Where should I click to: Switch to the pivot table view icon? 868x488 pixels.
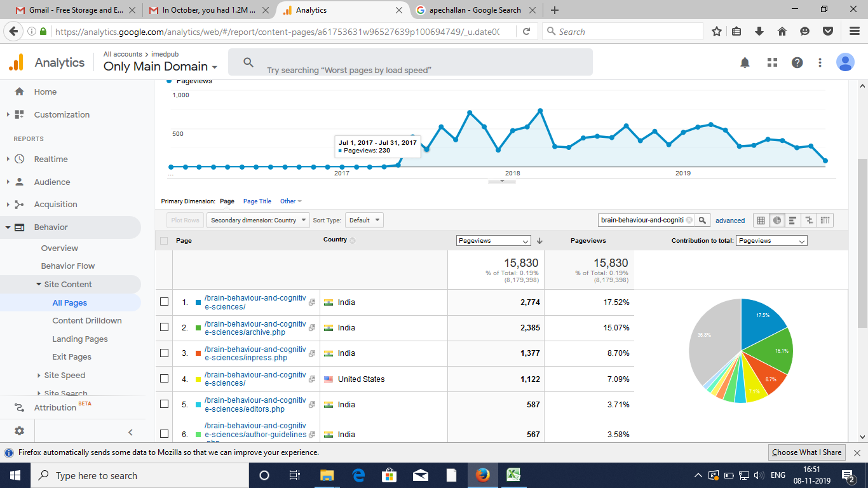click(825, 220)
